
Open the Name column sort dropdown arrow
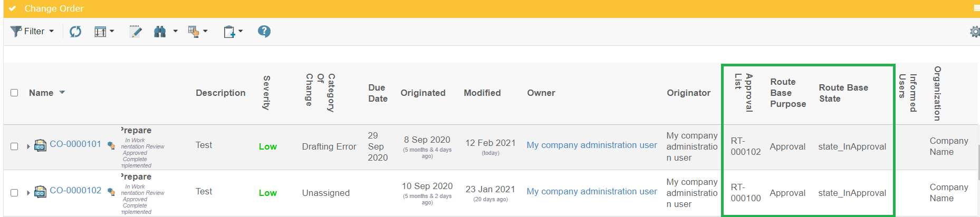(62, 93)
